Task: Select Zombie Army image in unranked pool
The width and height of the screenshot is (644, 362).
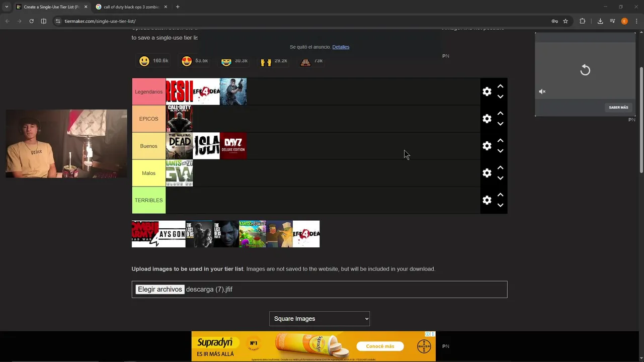Action: [145, 234]
